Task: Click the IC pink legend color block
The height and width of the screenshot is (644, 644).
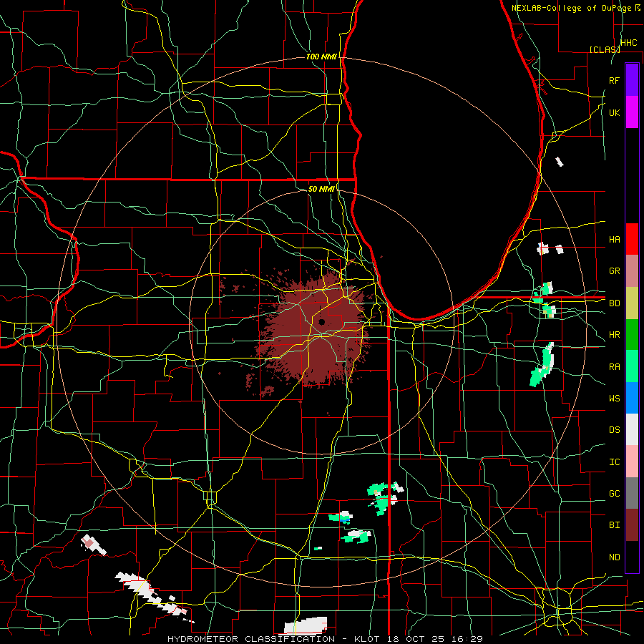Action: [x=632, y=462]
